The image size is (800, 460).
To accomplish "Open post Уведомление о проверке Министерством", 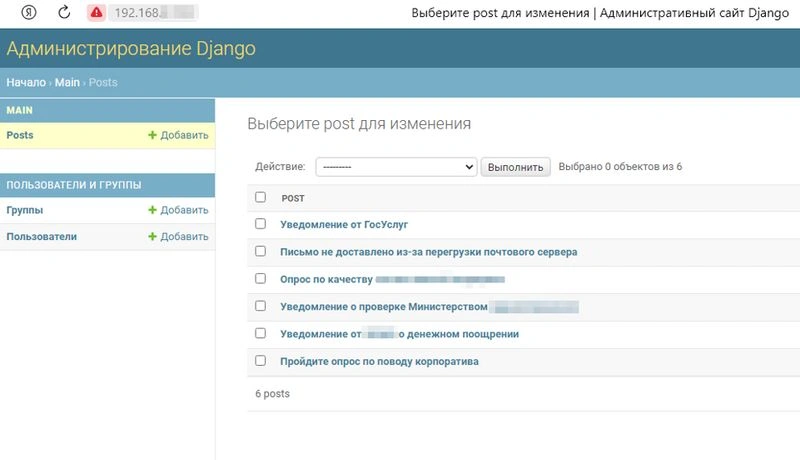I will pyautogui.click(x=429, y=306).
